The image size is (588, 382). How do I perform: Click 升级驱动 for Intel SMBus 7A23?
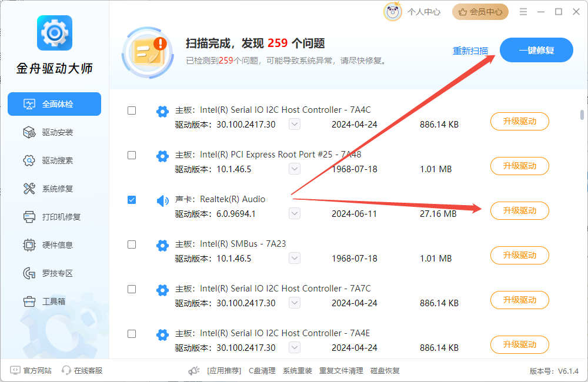click(x=520, y=255)
